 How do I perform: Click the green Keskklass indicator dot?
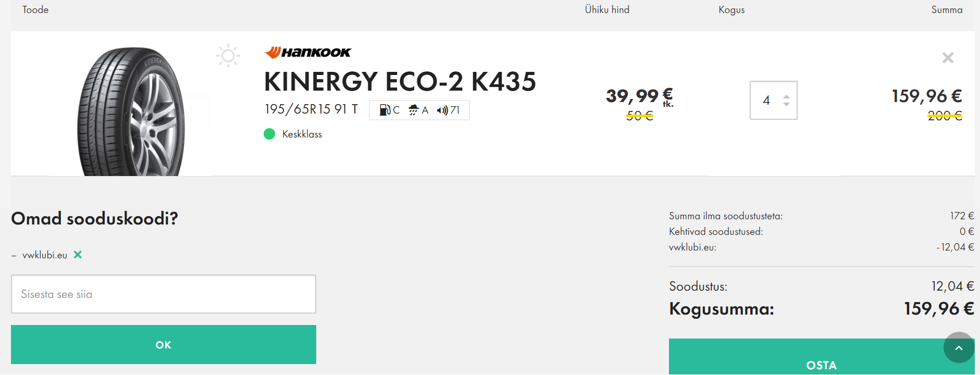[269, 134]
